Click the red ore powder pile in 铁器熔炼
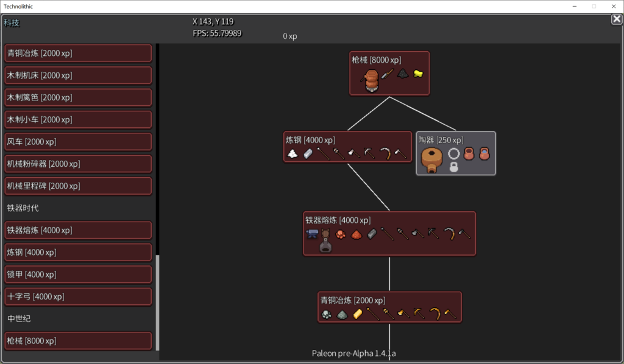624x364 pixels. point(356,234)
